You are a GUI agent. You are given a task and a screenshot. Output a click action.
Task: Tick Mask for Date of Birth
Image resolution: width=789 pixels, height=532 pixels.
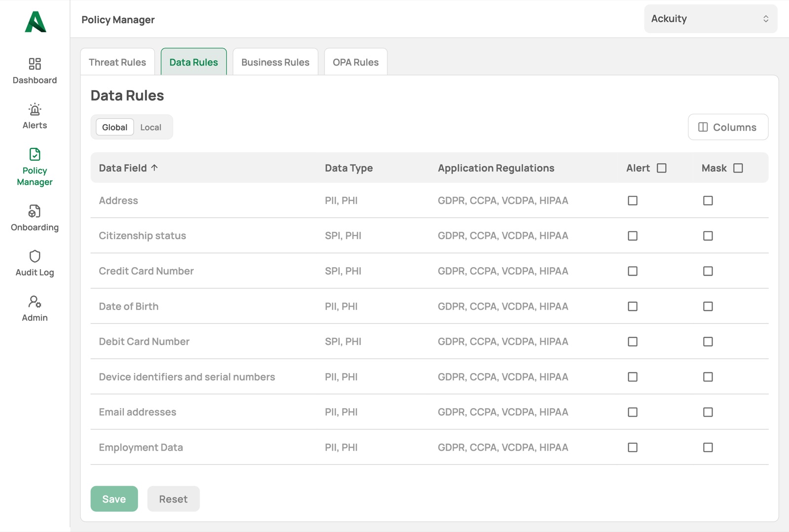pos(708,306)
